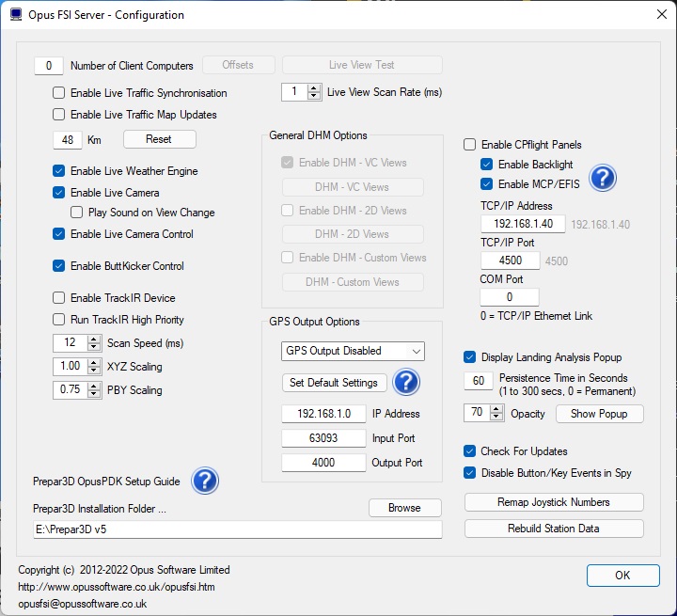Screen dimensions: 677x616
Task: Click the Km distance field
Action: tap(68, 140)
